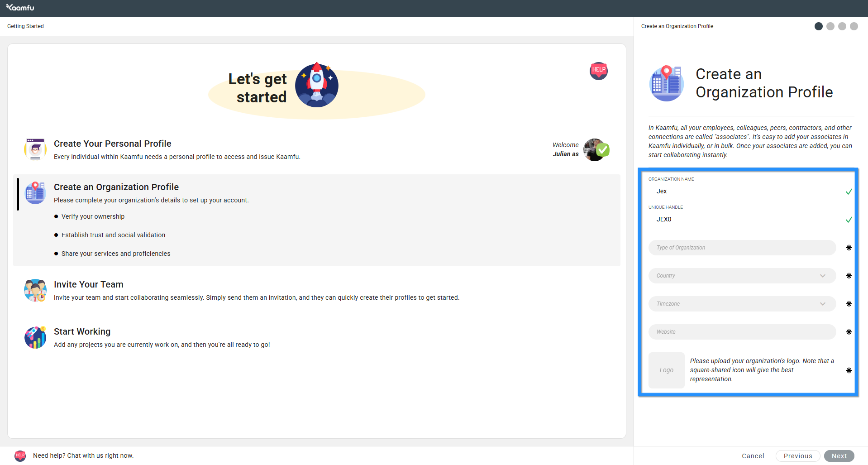868x465 pixels.
Task: Select Create Your Personal Profile step
Action: coord(113,144)
